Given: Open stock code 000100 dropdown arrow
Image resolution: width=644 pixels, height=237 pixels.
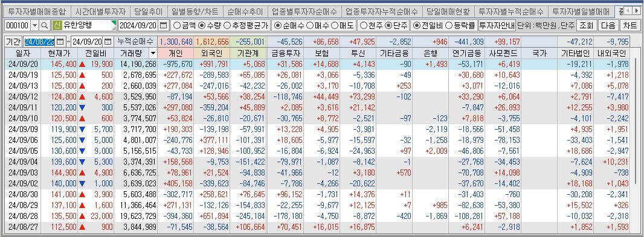Looking at the screenshot, I should 34,25.
